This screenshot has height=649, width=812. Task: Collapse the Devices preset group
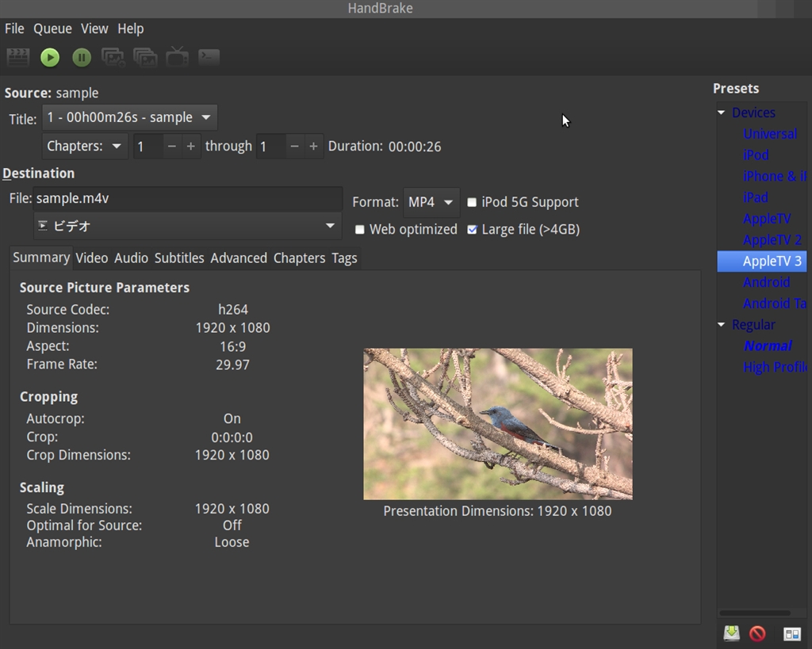(722, 113)
